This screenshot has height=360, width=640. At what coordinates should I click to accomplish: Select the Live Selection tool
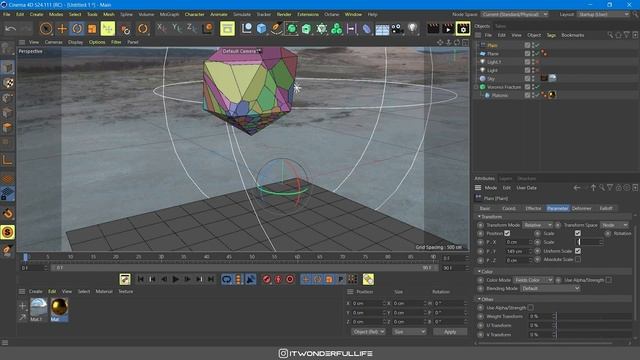[46, 29]
